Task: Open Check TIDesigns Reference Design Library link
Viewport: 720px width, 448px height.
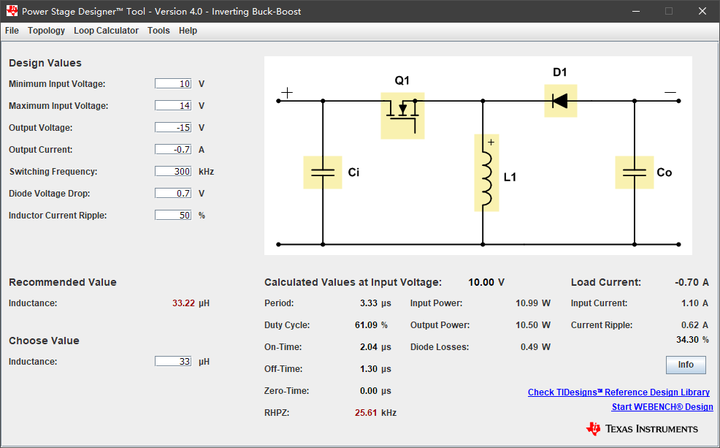Action: (619, 392)
